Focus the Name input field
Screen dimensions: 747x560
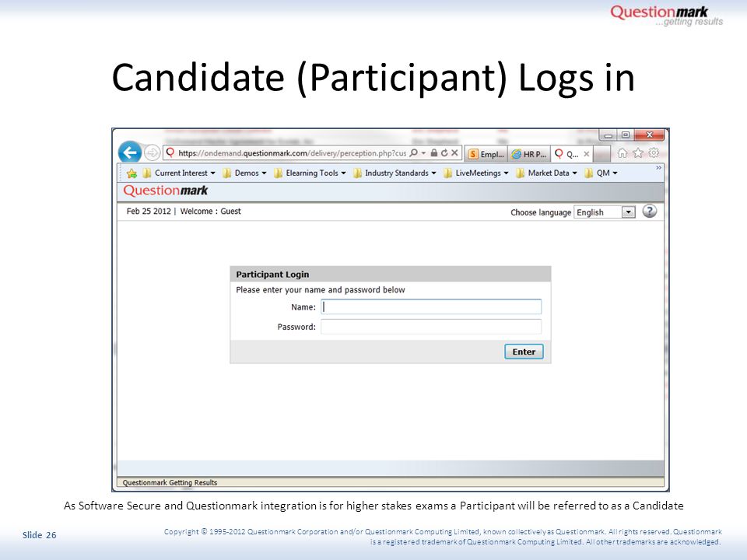pos(431,306)
